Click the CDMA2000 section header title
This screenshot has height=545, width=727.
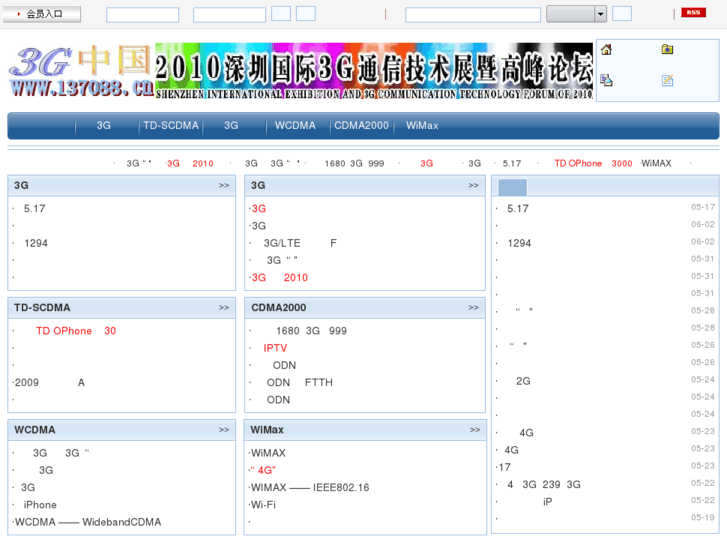279,308
